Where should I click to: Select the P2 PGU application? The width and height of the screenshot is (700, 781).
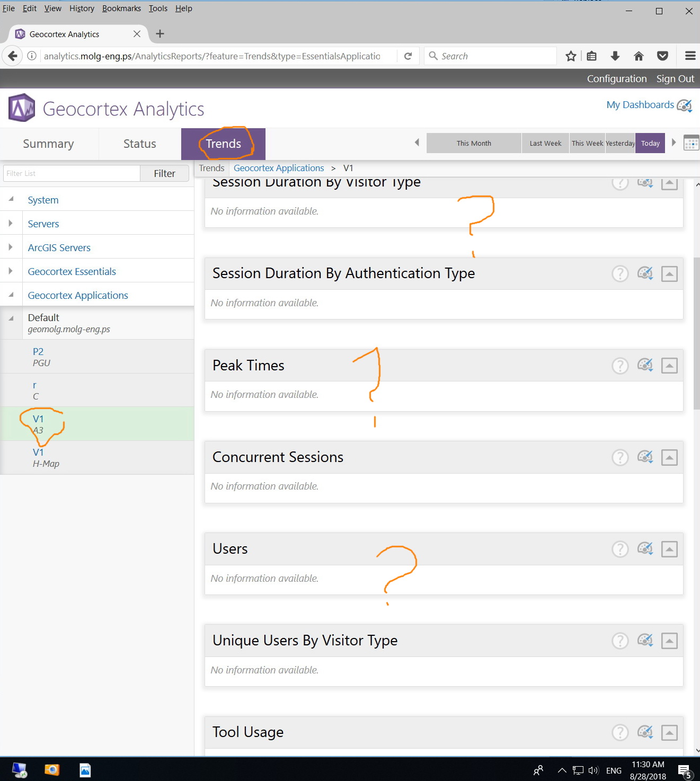click(97, 357)
